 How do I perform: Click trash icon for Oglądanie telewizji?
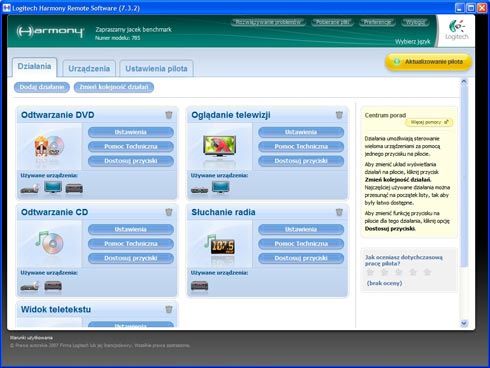pyautogui.click(x=339, y=115)
